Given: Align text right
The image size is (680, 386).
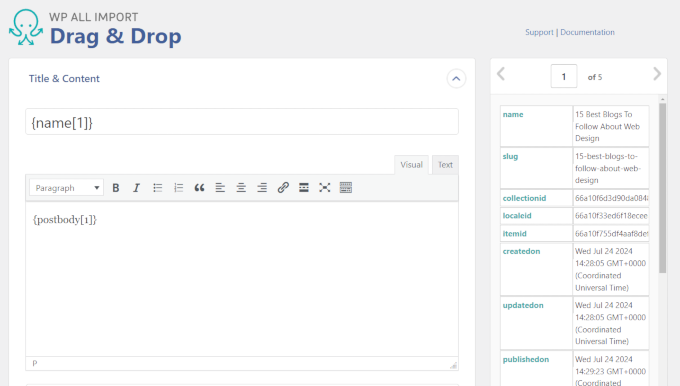Looking at the screenshot, I should click(262, 188).
